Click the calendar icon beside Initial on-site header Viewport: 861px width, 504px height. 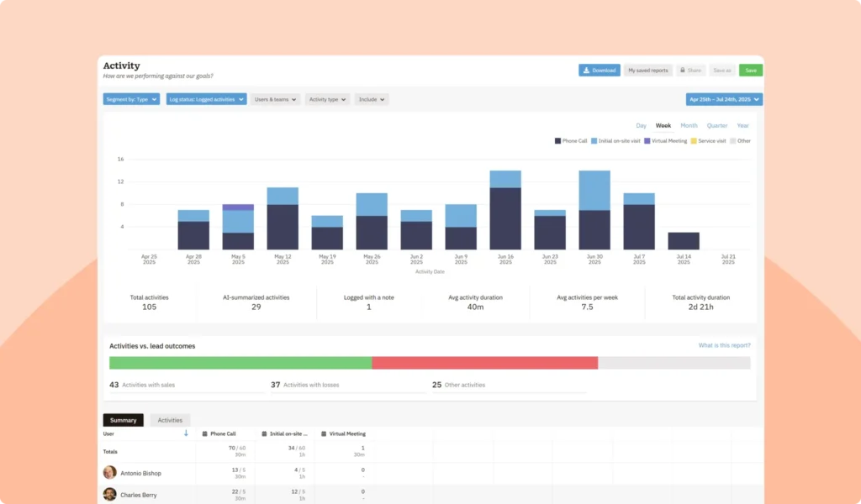264,433
